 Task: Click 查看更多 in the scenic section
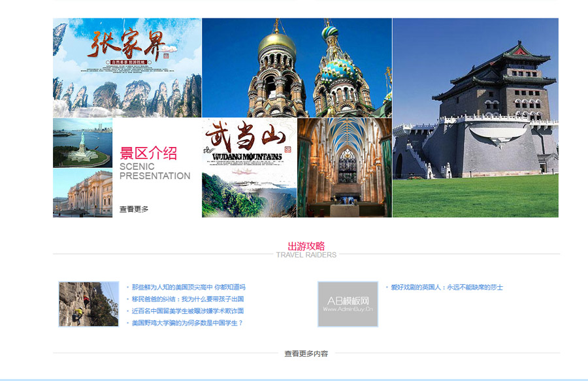[134, 209]
